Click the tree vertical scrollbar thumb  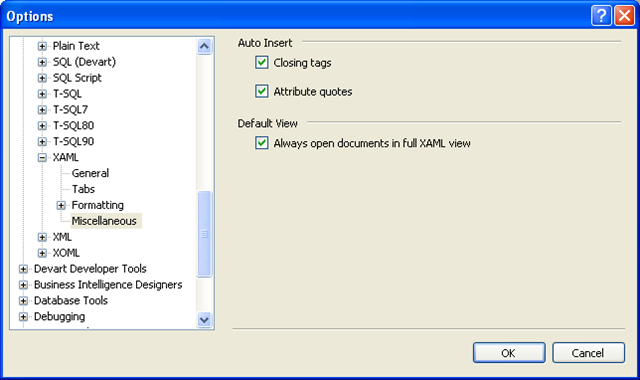(x=204, y=234)
